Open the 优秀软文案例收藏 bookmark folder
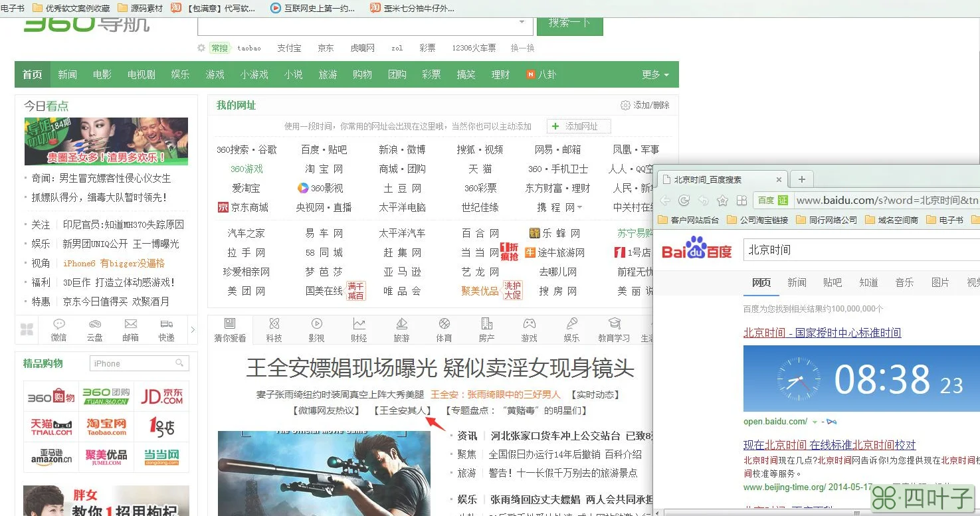The height and width of the screenshot is (516, 980). click(x=71, y=8)
